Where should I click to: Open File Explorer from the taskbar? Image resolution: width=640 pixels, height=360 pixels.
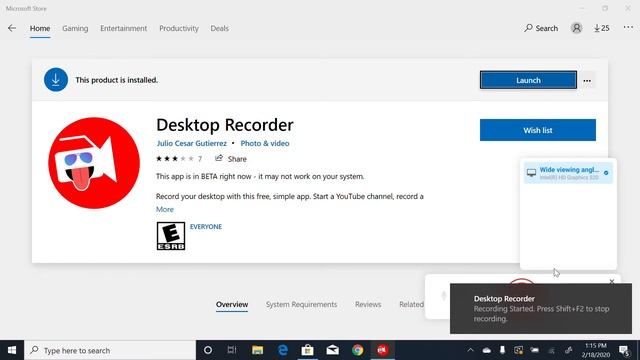click(257, 350)
